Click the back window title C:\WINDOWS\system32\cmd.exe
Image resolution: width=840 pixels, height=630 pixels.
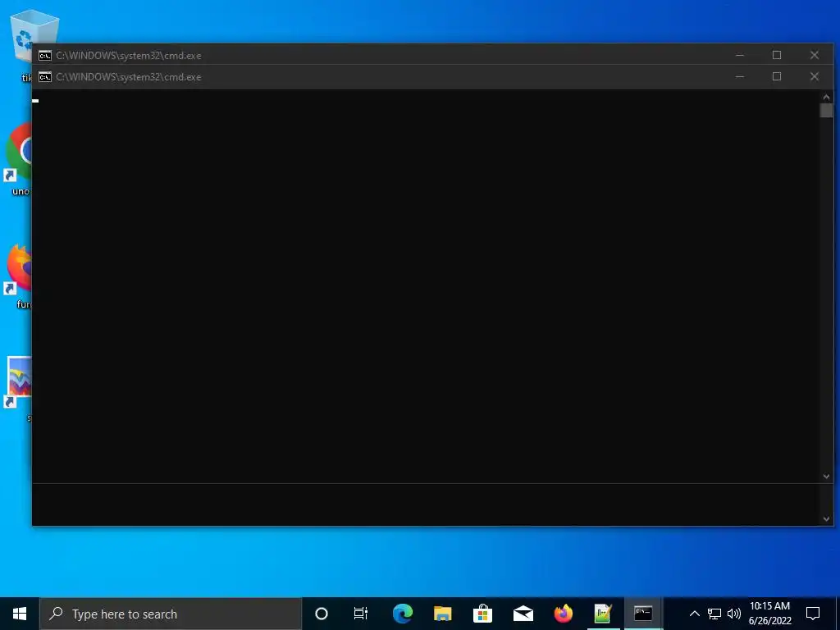point(129,56)
